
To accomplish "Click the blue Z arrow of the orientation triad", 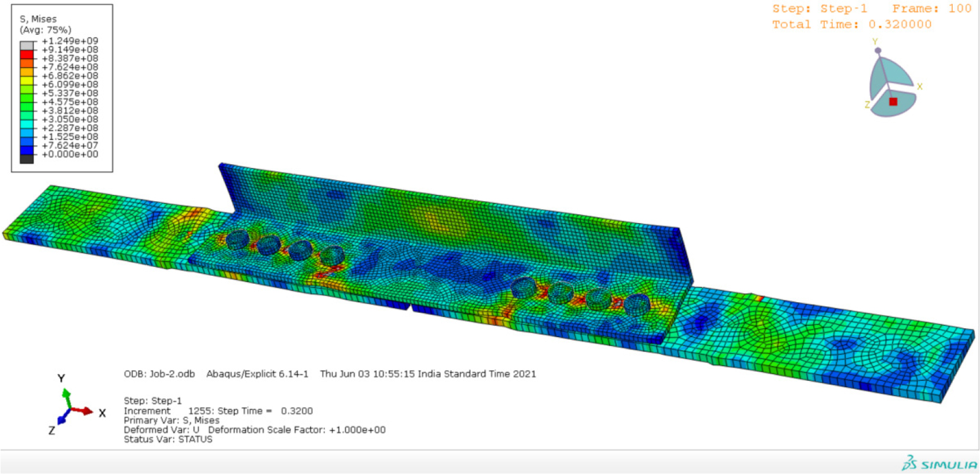I will 62,420.
